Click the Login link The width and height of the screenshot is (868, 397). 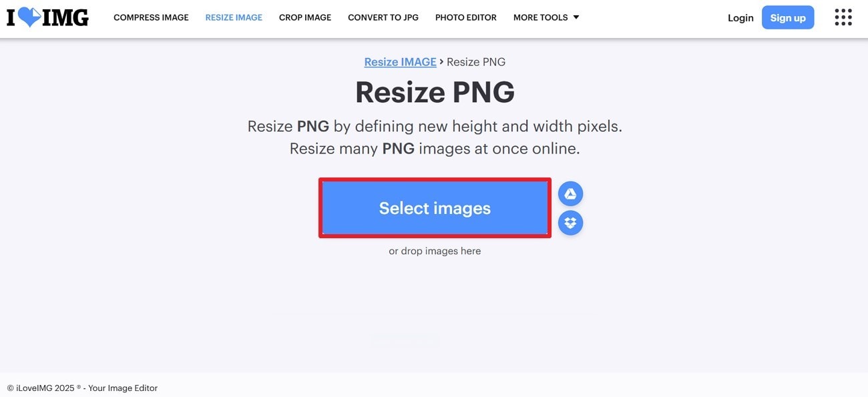(x=740, y=18)
